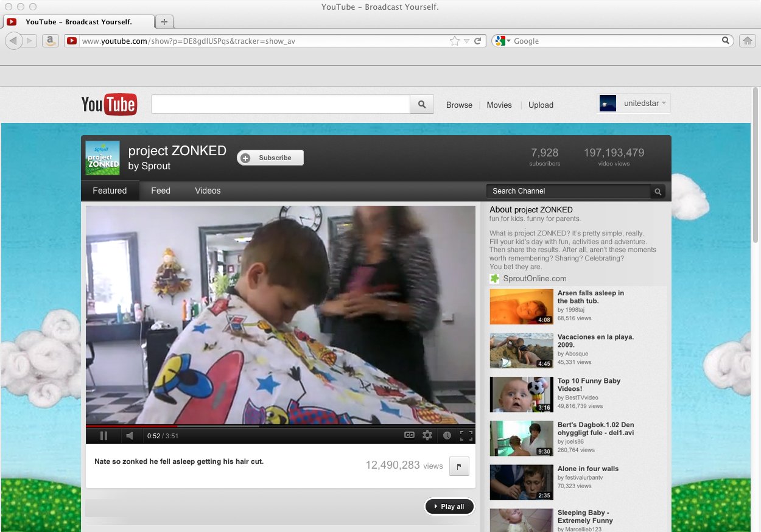Screen dimensions: 761x532
Task: Open Top 10 Funny Baby thumbnail
Action: pos(522,394)
